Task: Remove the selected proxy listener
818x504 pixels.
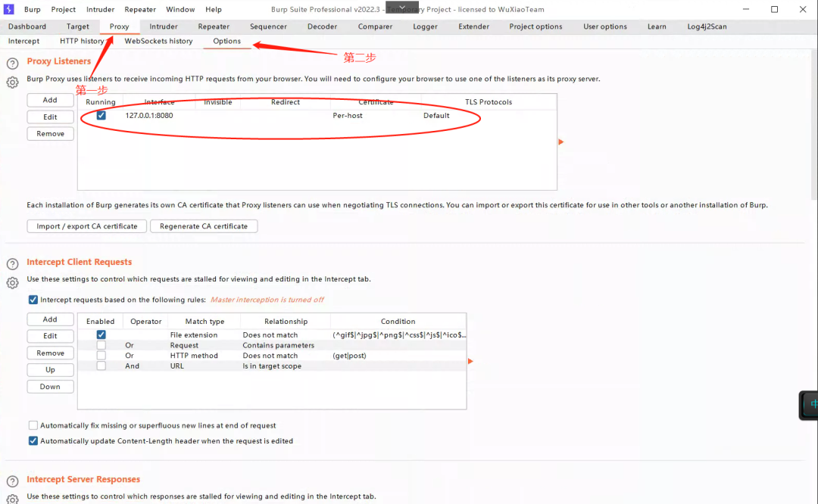Action: (x=50, y=134)
